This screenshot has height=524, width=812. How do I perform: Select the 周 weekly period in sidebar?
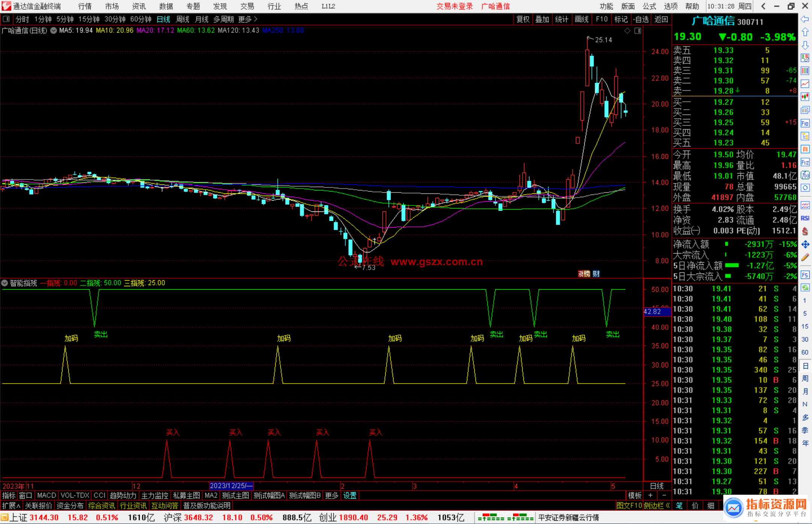(x=805, y=379)
